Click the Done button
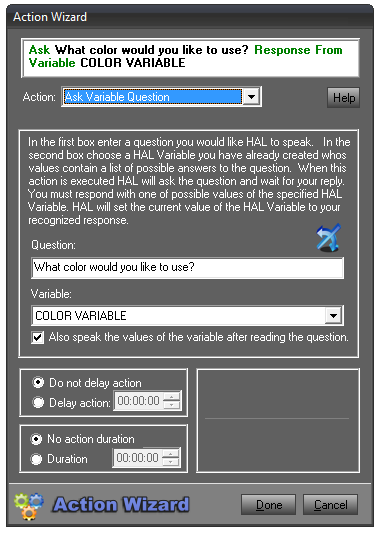Image resolution: width=378 pixels, height=534 pixels. 268,505
